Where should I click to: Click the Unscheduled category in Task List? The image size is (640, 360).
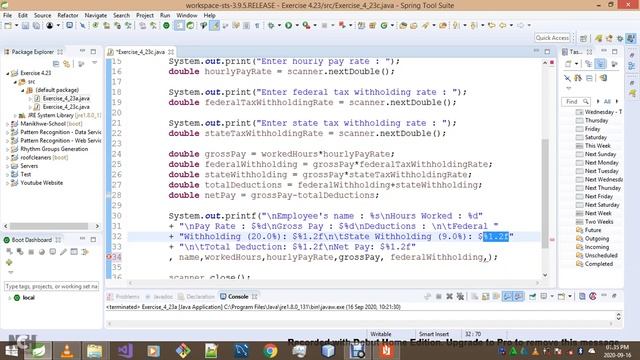601,256
